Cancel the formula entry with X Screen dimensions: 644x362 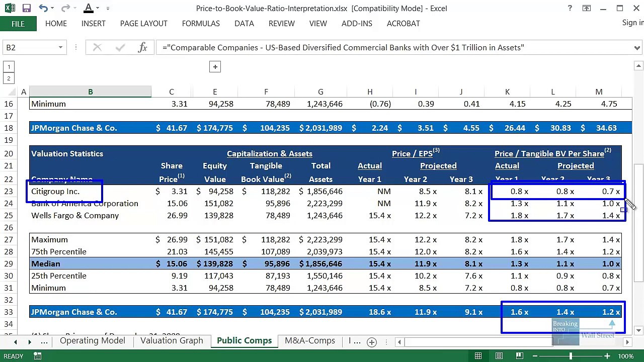pos(97,47)
